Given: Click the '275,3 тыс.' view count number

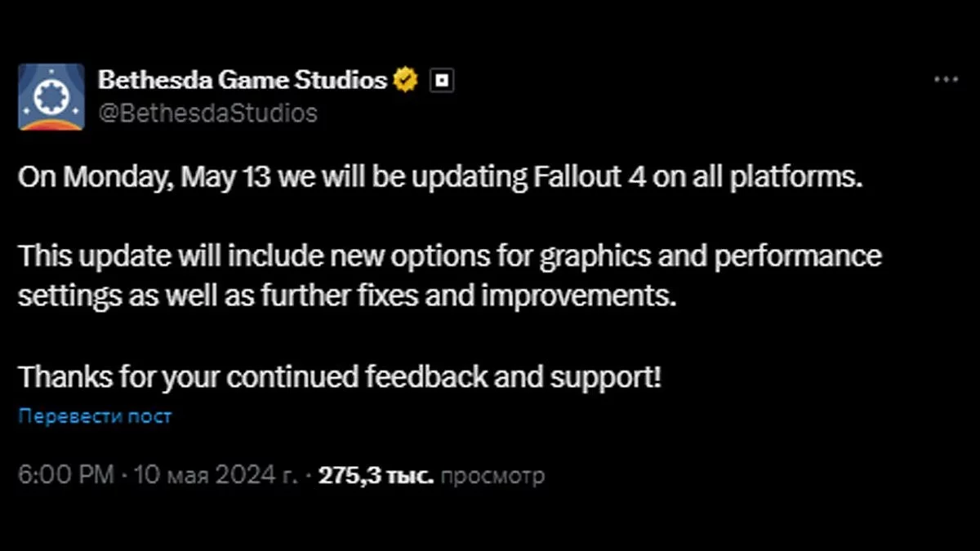Looking at the screenshot, I should (x=376, y=475).
